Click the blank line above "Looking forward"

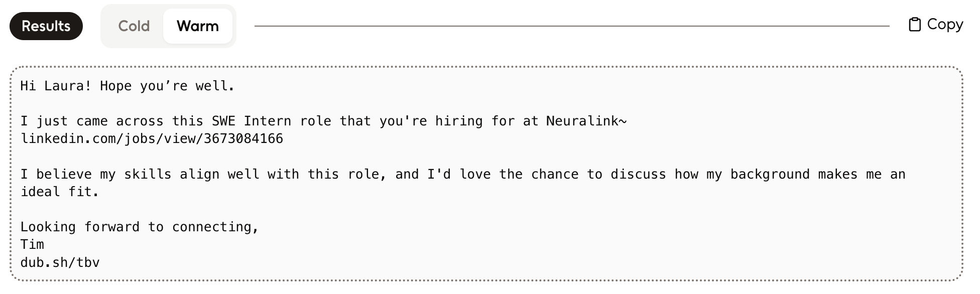pyautogui.click(x=301, y=210)
